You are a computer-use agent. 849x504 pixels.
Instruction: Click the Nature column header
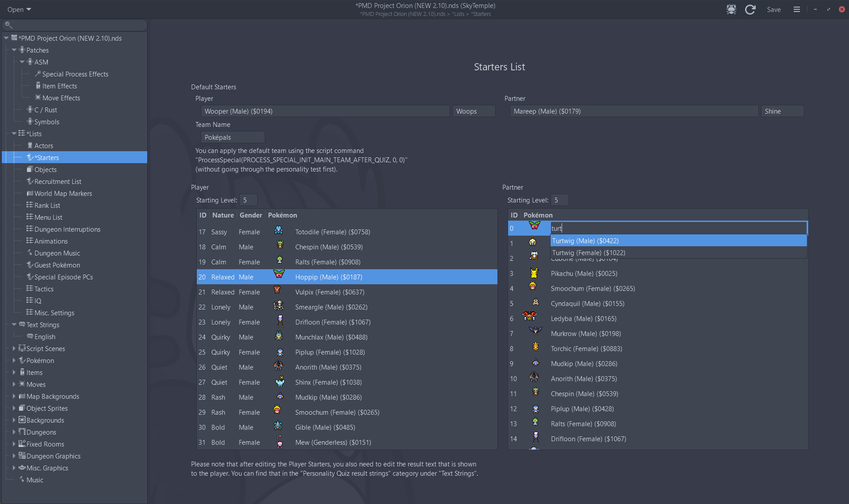point(223,215)
